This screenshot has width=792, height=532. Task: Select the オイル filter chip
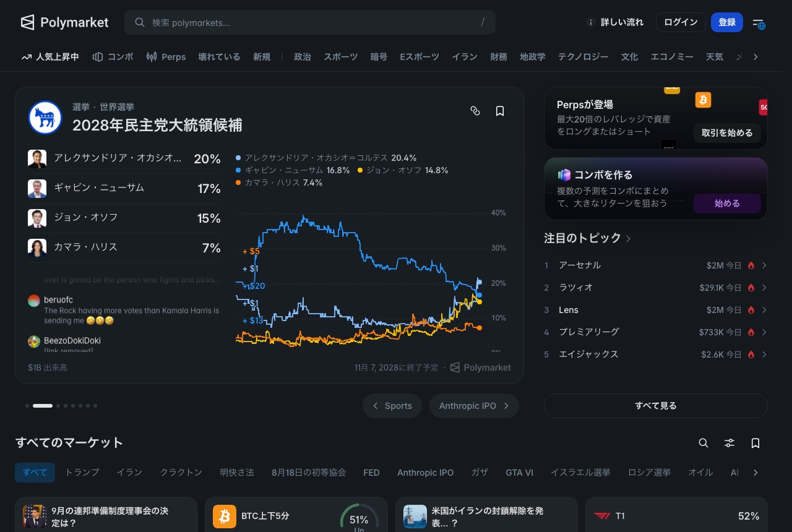click(700, 473)
